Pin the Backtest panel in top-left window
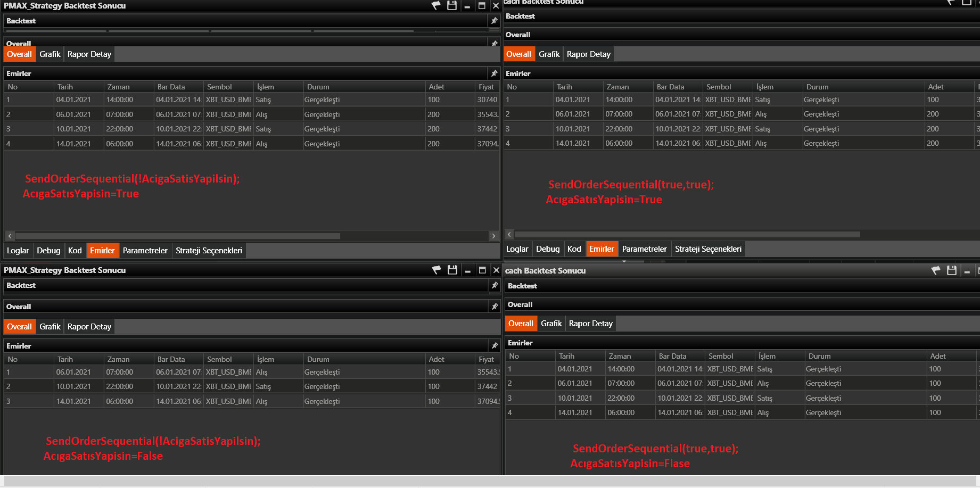Screen dimensions: 980x488 pyautogui.click(x=494, y=21)
